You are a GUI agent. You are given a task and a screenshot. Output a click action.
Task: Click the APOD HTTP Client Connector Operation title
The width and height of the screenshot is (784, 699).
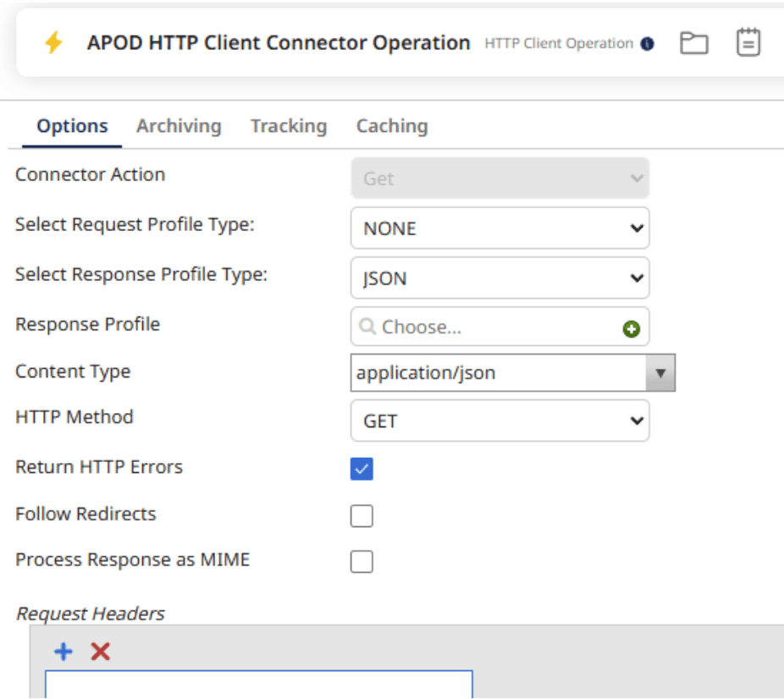(x=279, y=43)
